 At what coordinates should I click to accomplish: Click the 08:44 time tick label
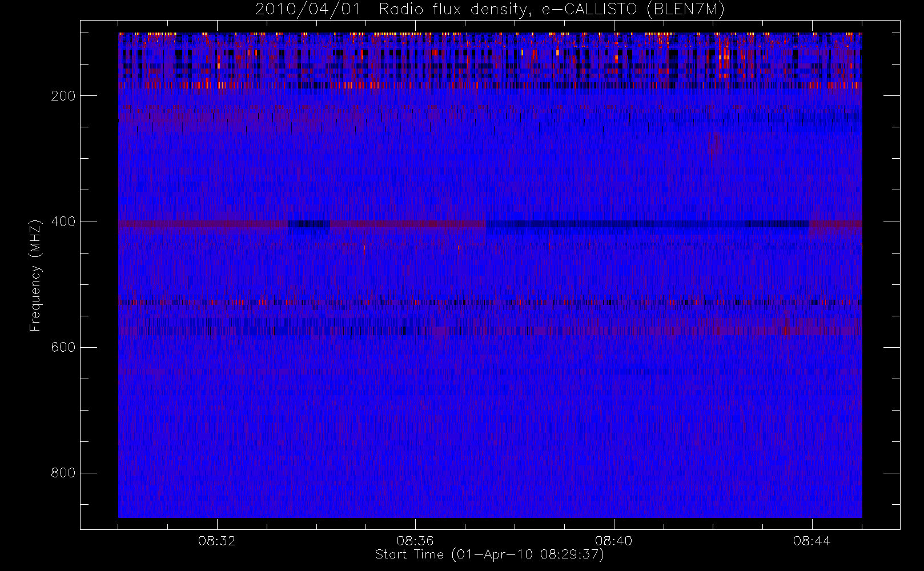(811, 541)
